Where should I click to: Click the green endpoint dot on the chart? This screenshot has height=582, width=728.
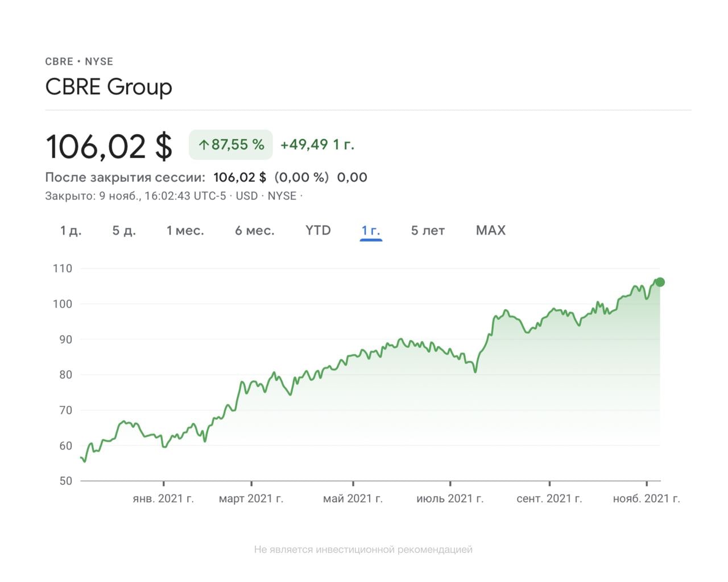pos(660,282)
